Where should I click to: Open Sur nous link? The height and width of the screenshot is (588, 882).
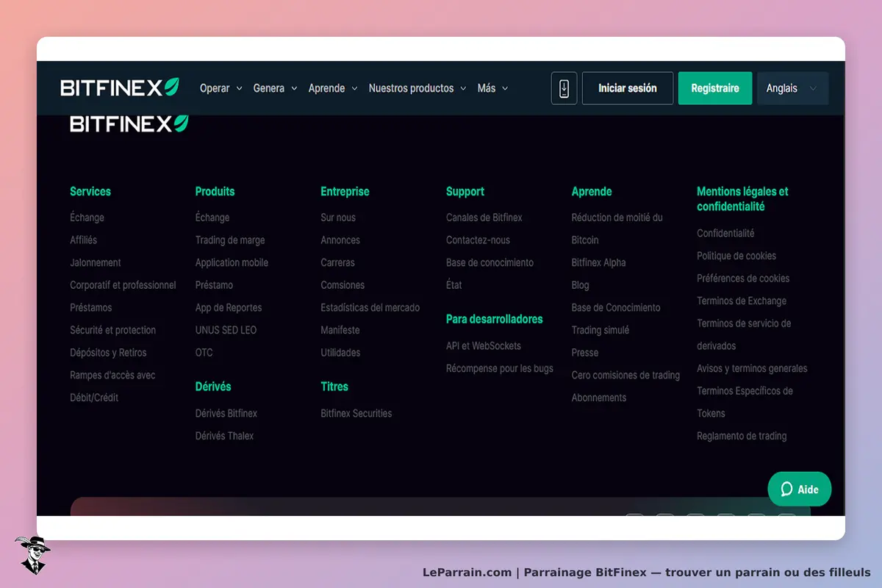[x=338, y=218]
